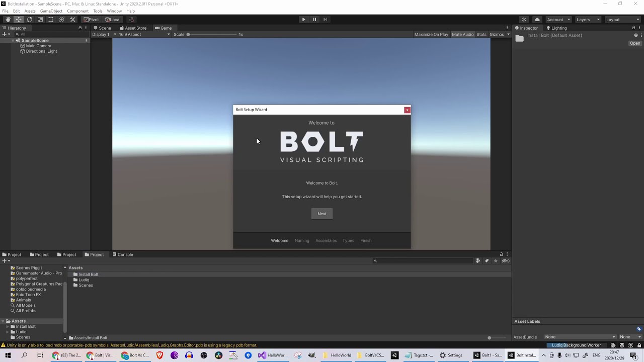Click Search by Label icon in Project
This screenshot has width=644, height=362.
click(x=487, y=261)
